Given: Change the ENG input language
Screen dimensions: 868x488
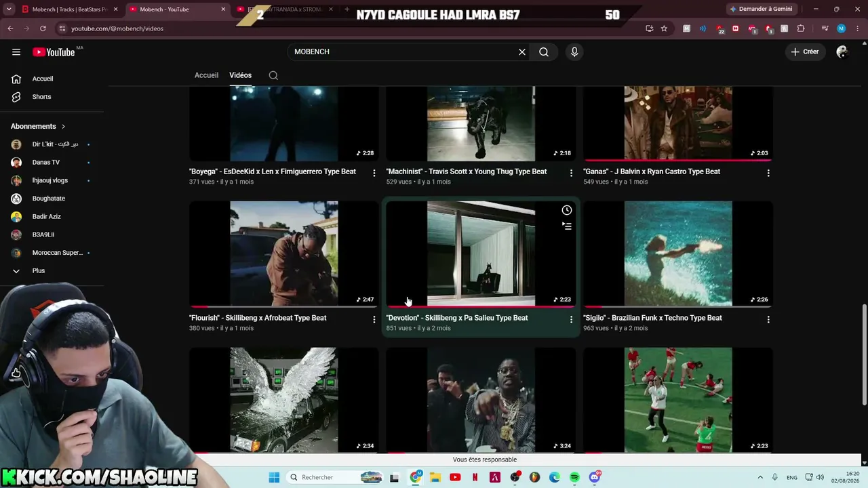Looking at the screenshot, I should pos(792,477).
